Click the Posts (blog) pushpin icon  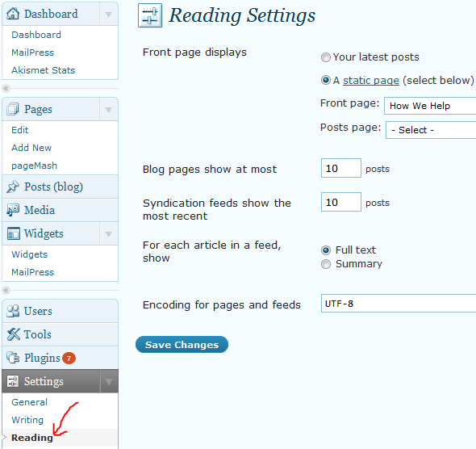pyautogui.click(x=13, y=187)
